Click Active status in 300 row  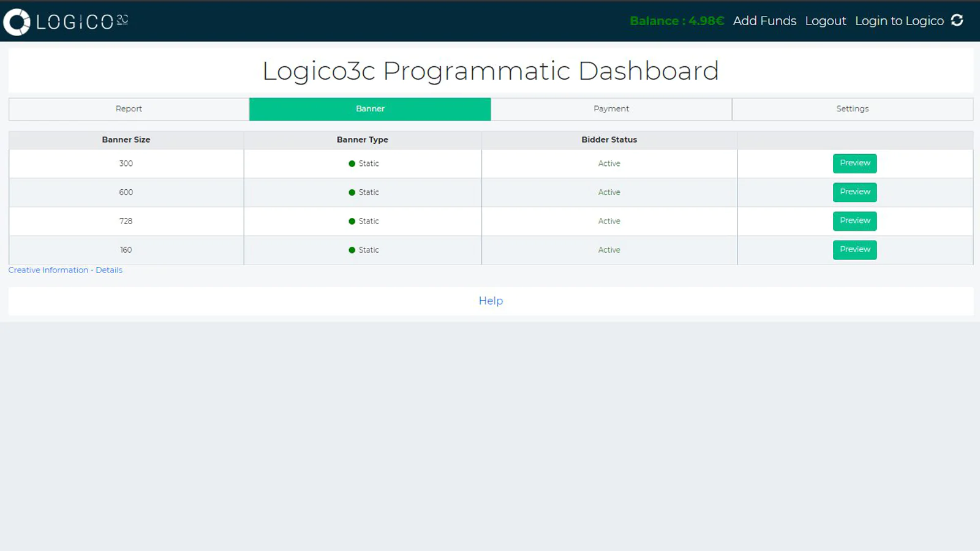pyautogui.click(x=609, y=163)
